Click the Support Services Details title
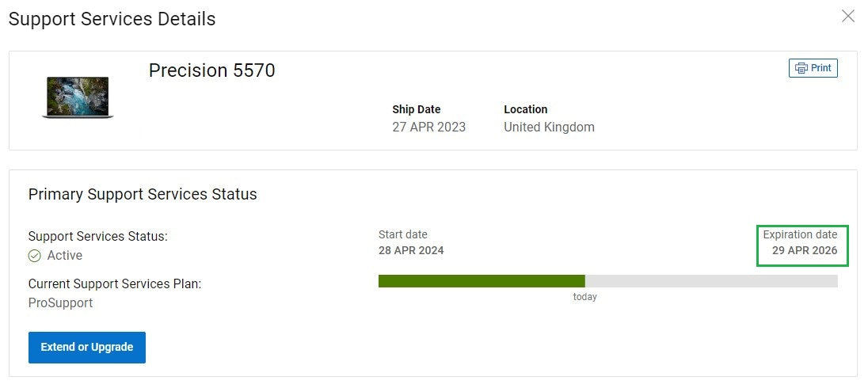Image resolution: width=868 pixels, height=388 pixels. click(x=112, y=19)
